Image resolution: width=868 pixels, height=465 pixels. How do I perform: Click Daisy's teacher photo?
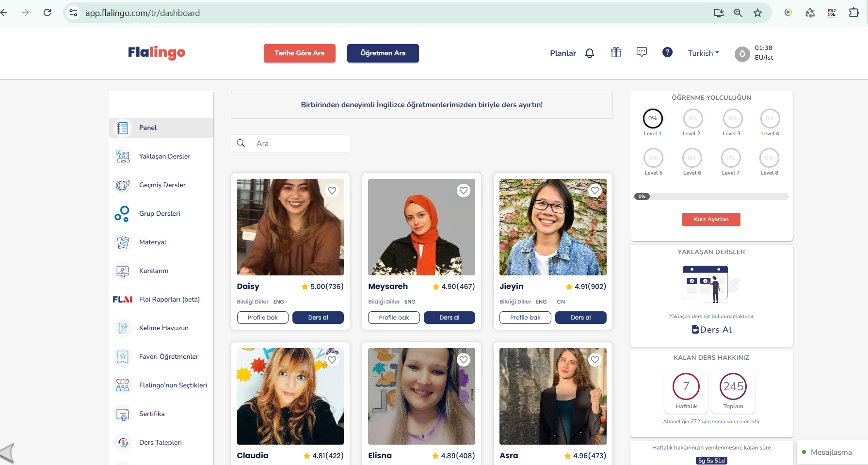pyautogui.click(x=290, y=227)
